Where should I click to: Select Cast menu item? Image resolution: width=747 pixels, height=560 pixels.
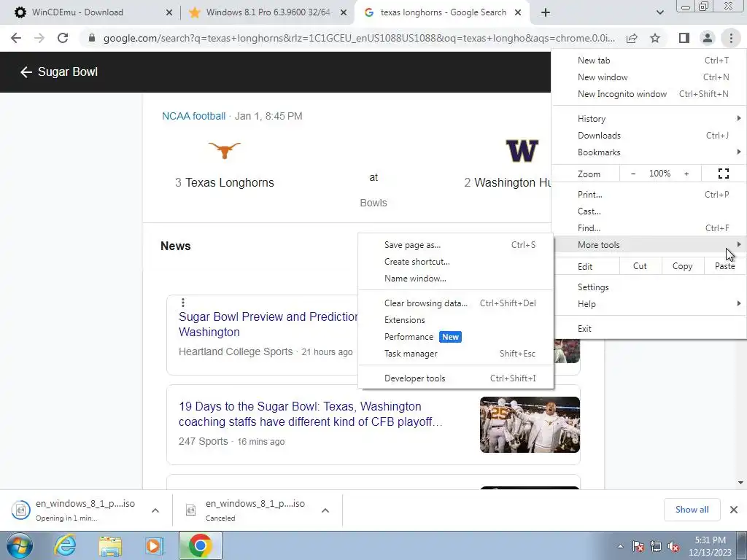(x=649, y=211)
